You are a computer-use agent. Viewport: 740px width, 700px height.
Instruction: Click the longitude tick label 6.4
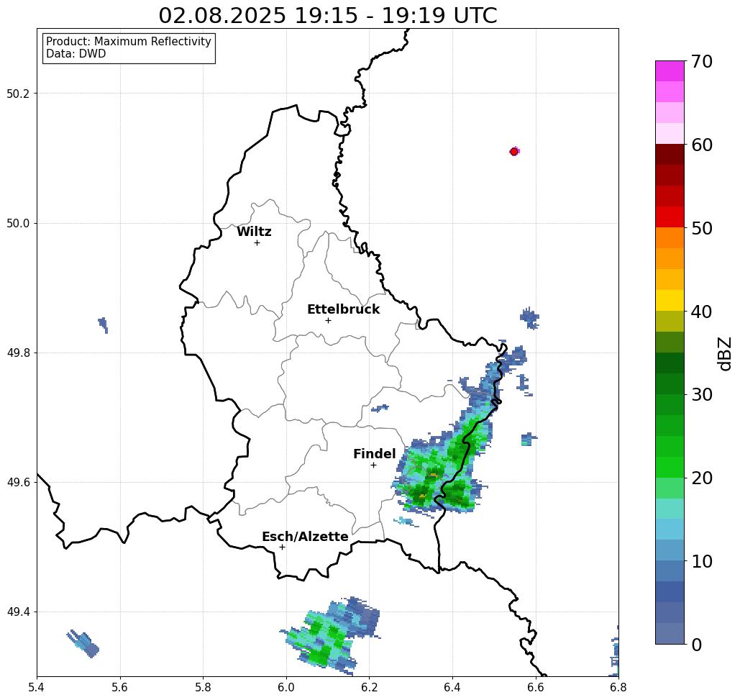(x=452, y=687)
